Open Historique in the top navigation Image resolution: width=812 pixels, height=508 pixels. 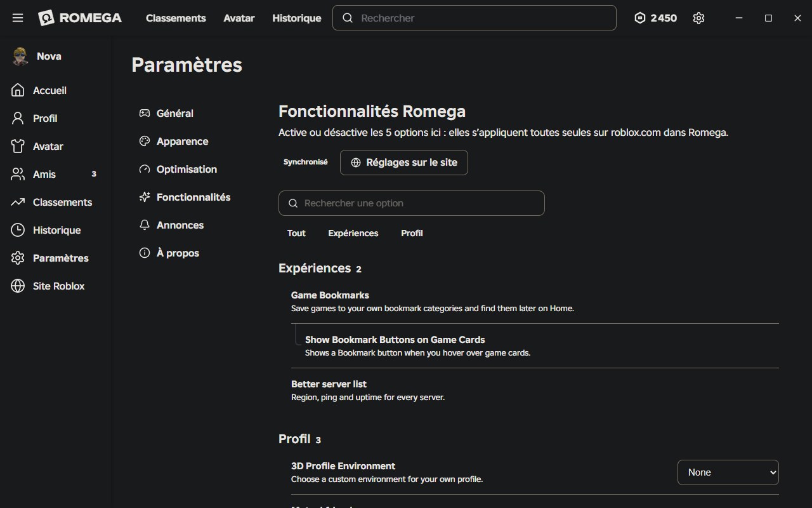pos(297,18)
